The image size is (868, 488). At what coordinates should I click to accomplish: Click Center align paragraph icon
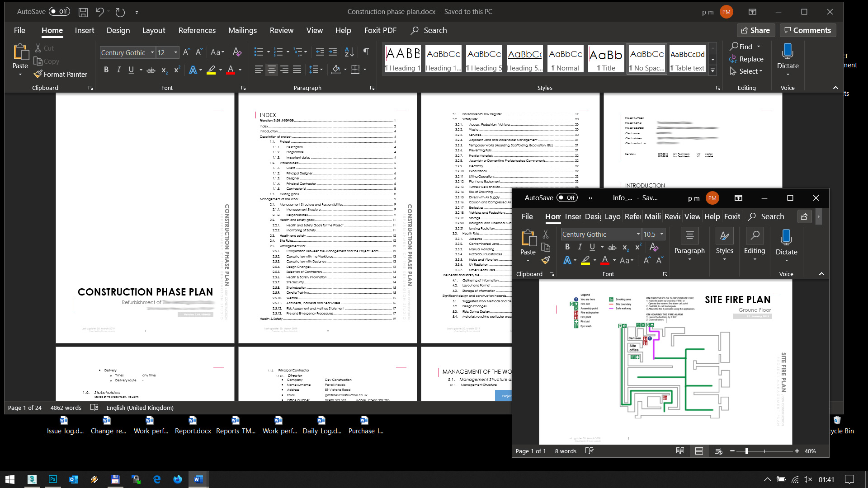(271, 70)
